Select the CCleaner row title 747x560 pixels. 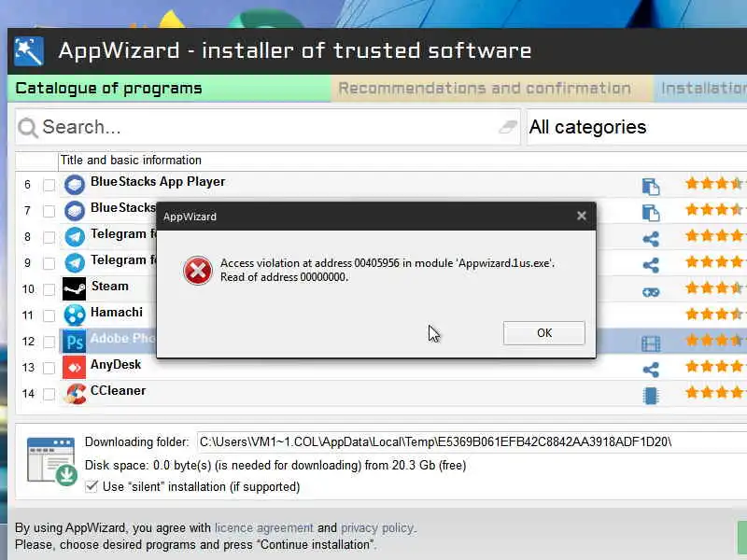[x=119, y=391]
